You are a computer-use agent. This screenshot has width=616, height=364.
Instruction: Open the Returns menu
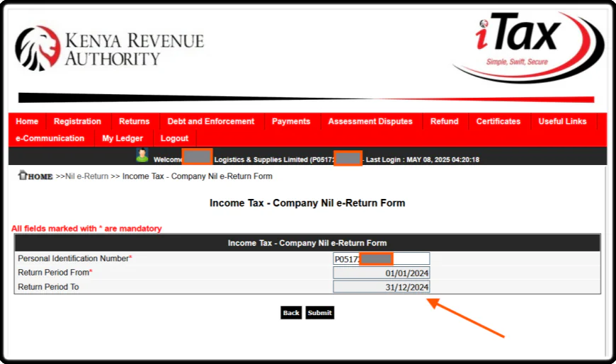135,122
